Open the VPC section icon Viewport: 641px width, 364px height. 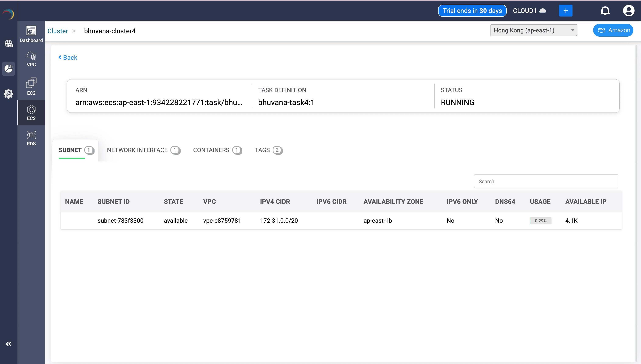[x=31, y=59]
